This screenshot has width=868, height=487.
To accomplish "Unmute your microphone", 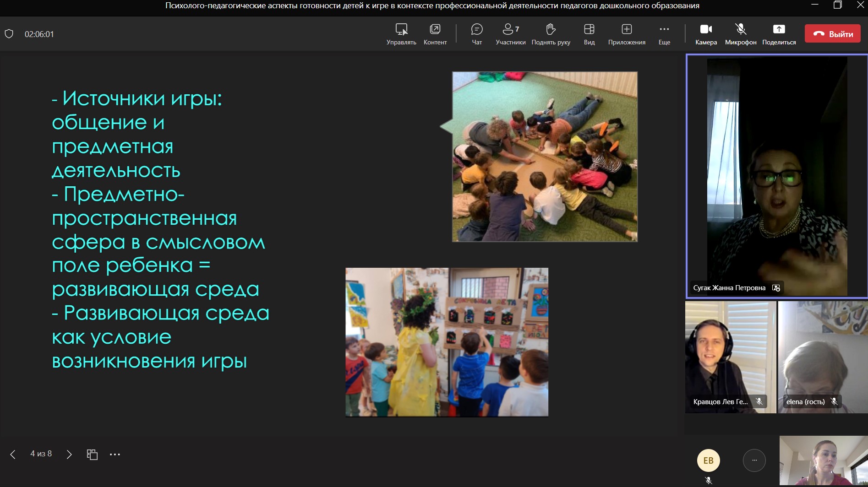I will pyautogui.click(x=739, y=33).
